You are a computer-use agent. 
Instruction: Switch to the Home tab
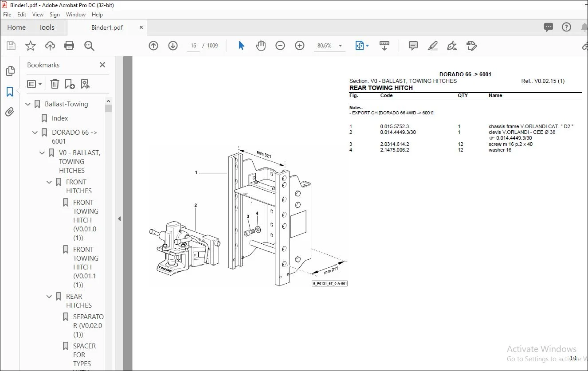(16, 27)
